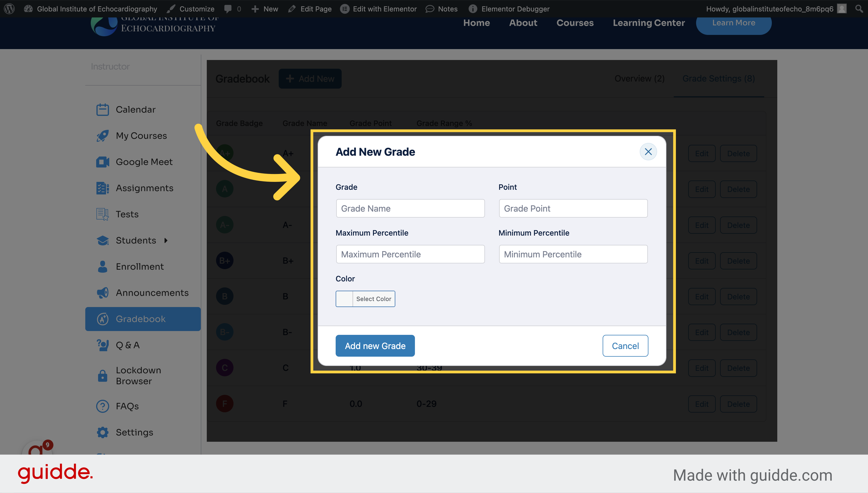Screen dimensions: 868x493
Task: Click the Assignments icon in sidebar
Action: 102,187
